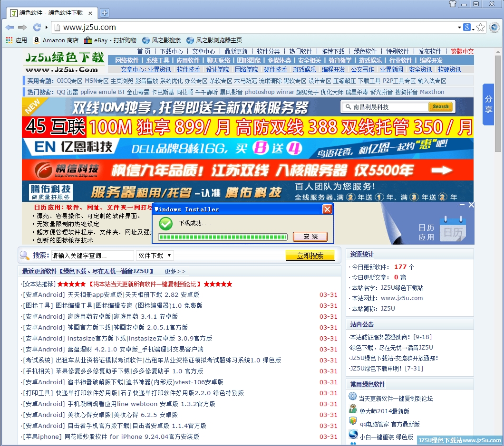Screen dimensions: 504x446
Task: Open the eBay 打折购物 bookmark
Action: 110,40
